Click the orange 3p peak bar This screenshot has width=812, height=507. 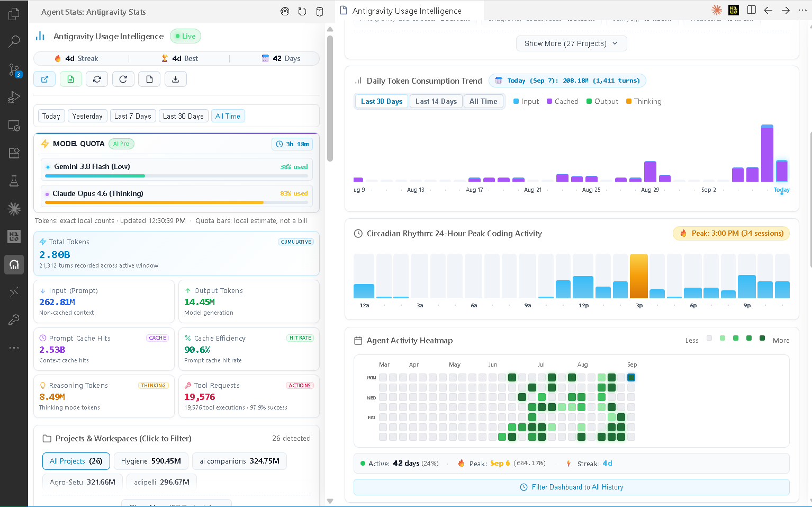[x=639, y=276]
